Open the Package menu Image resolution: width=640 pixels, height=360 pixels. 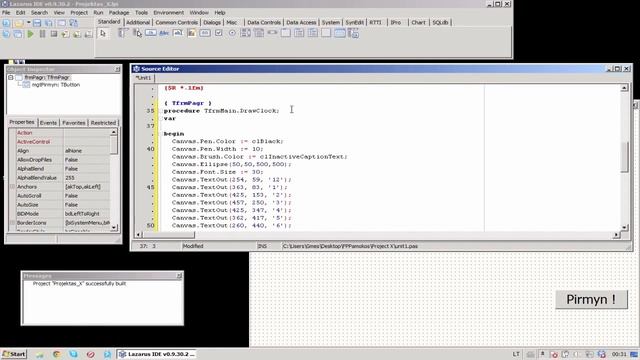[119, 13]
